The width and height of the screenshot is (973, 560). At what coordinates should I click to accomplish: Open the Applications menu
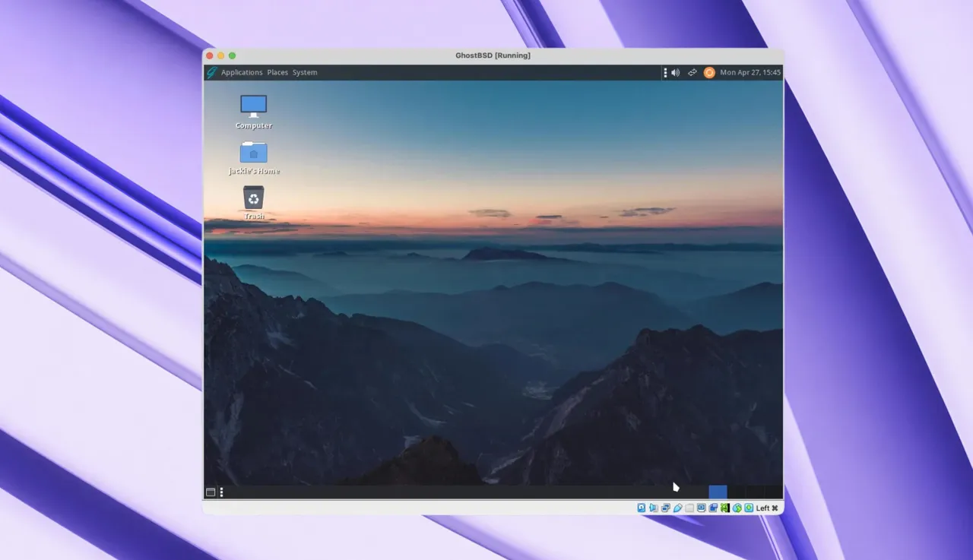pos(242,73)
